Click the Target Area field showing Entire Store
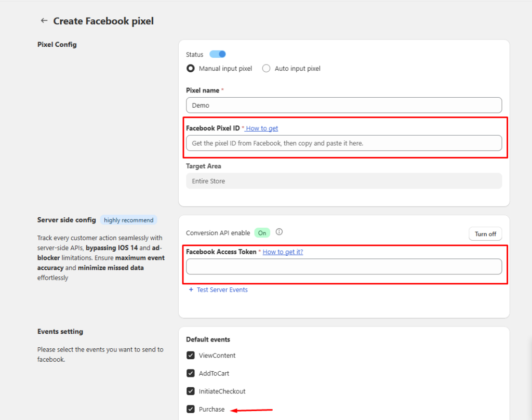532x420 pixels. click(x=344, y=180)
